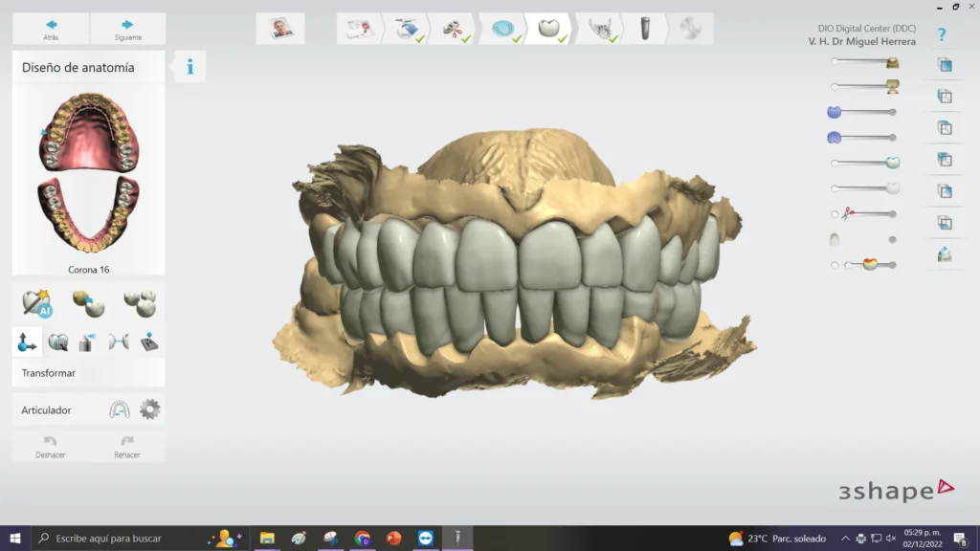The height and width of the screenshot is (551, 980).
Task: Adjust both-jaws scan visibility slider
Action: point(865,86)
